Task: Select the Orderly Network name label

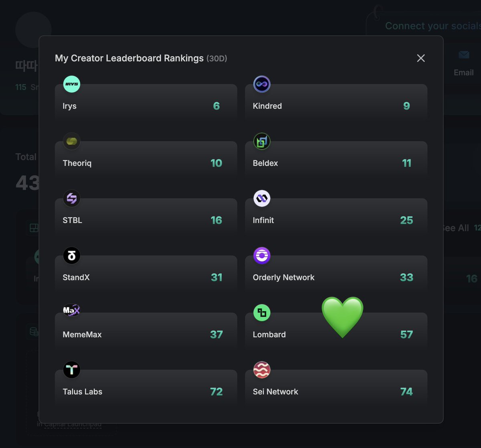Action: [x=284, y=278]
